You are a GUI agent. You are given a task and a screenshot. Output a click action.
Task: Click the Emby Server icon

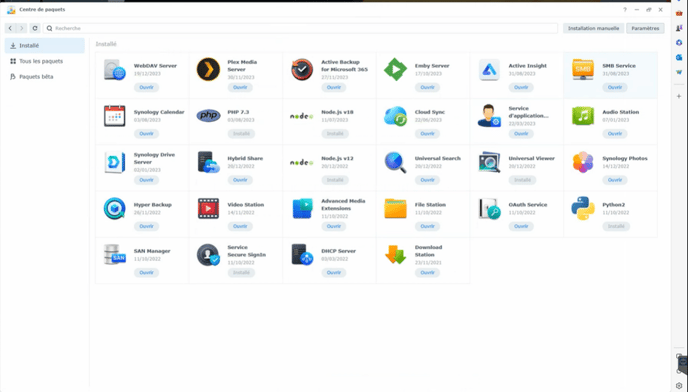pyautogui.click(x=395, y=69)
